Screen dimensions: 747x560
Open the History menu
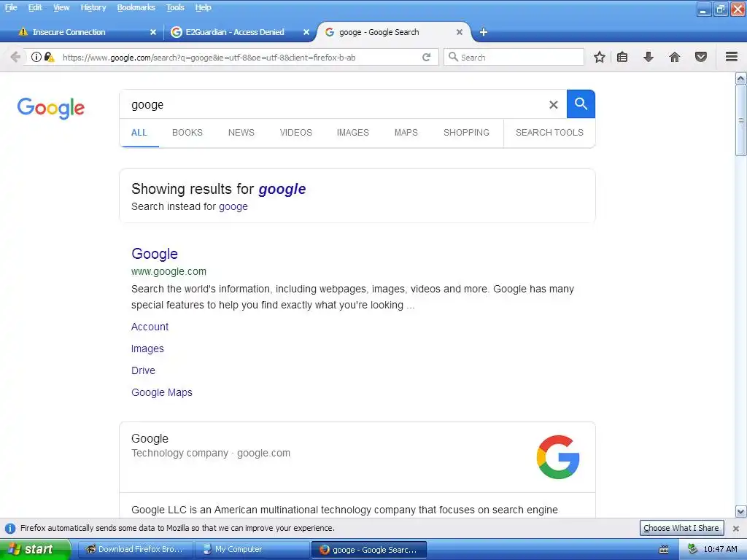[x=93, y=7]
